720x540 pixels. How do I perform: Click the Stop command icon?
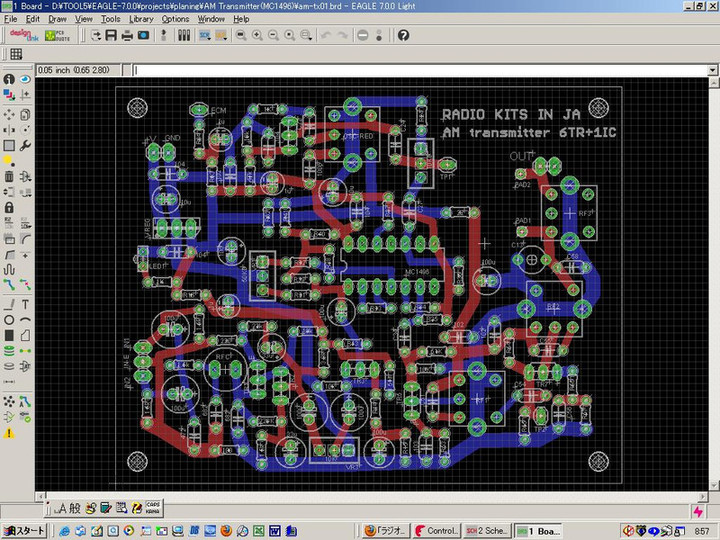(362, 35)
